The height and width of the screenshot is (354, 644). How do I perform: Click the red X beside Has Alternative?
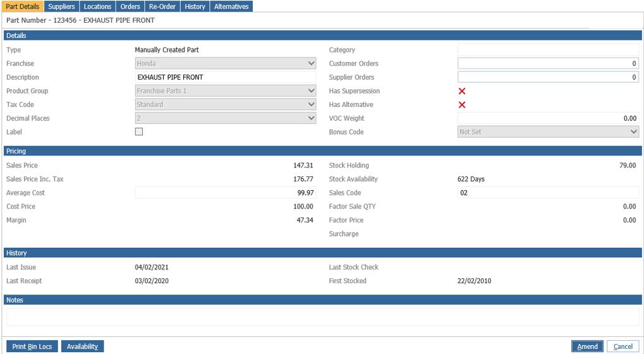pos(461,105)
